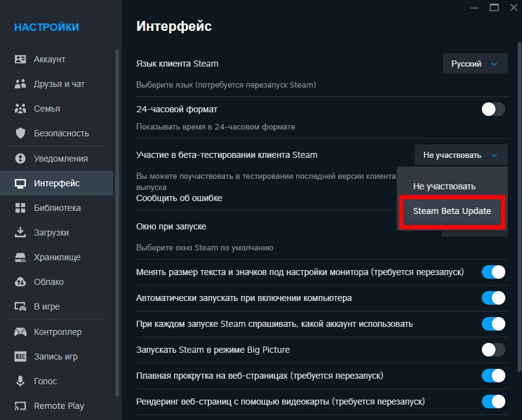Click the Уведомления alert icon
The image size is (522, 420).
pos(20,159)
